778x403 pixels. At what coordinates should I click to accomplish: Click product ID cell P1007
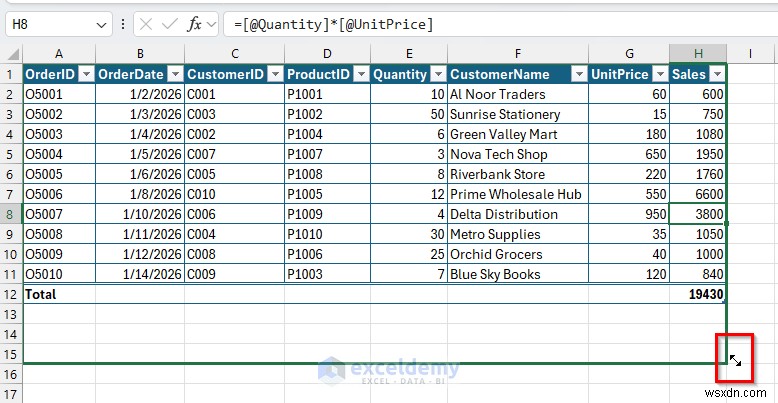[x=327, y=154]
